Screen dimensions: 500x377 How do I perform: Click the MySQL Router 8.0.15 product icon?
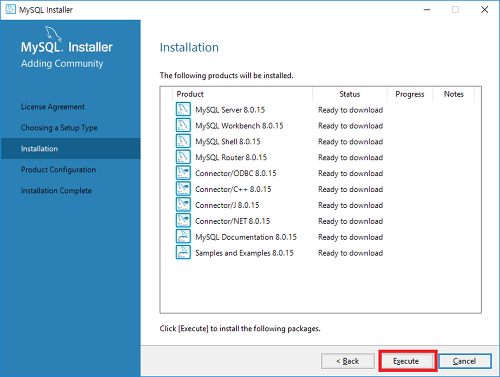(183, 157)
